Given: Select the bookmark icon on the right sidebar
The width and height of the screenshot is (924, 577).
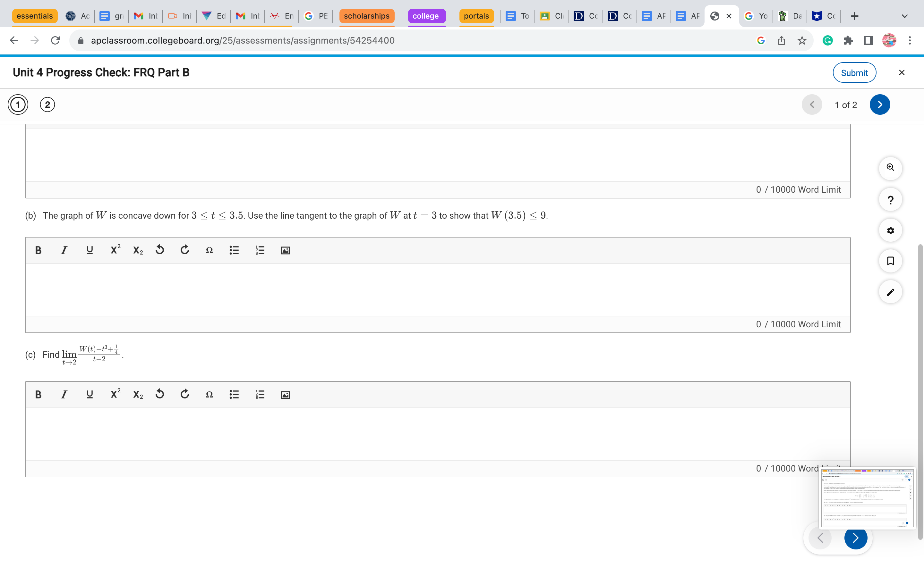Looking at the screenshot, I should click(x=891, y=261).
